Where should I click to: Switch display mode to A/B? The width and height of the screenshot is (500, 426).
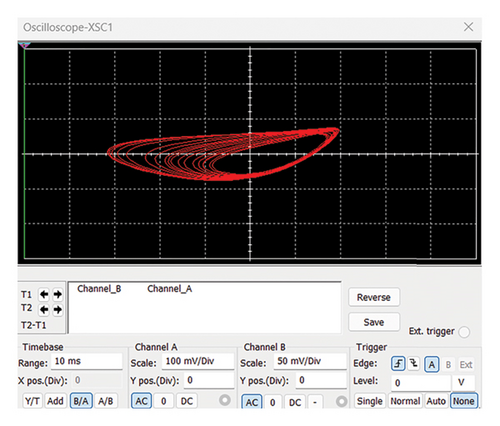pyautogui.click(x=106, y=401)
